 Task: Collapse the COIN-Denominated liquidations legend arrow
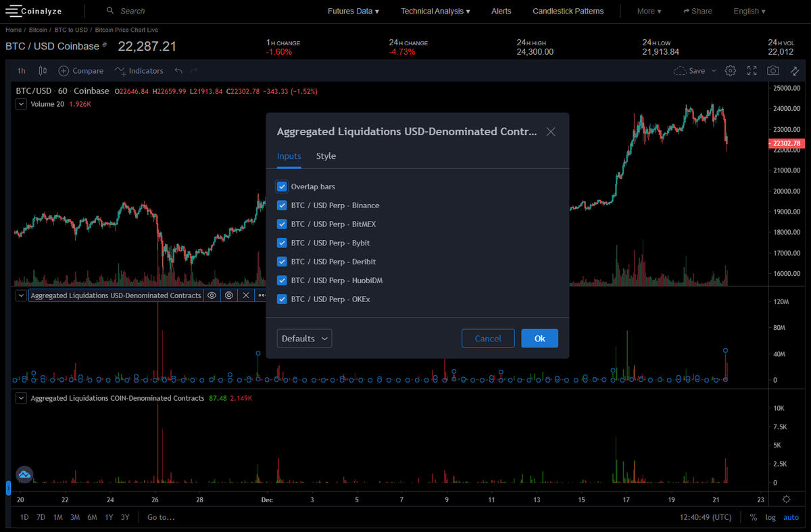click(21, 398)
